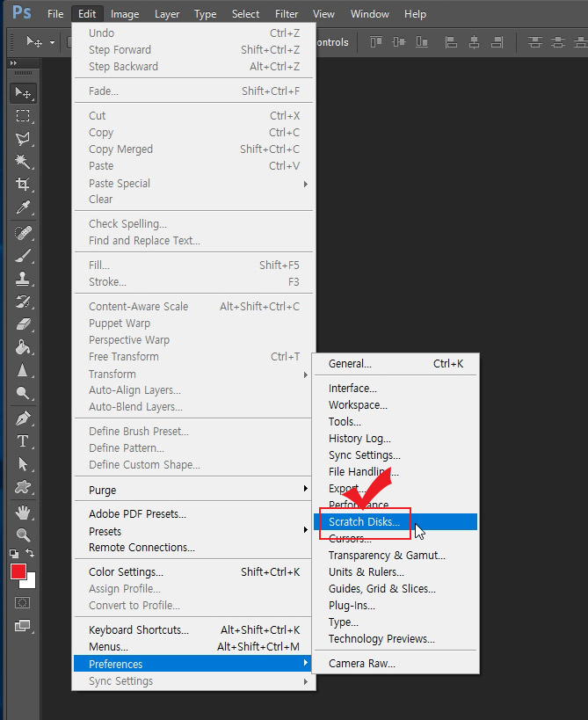This screenshot has height=720, width=588.
Task: Swap foreground and background colors
Action: coord(30,552)
